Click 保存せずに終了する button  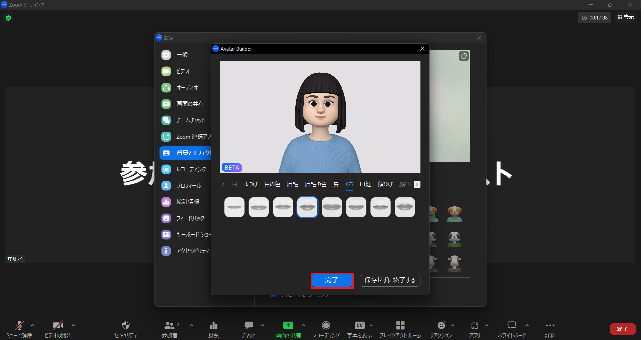point(390,280)
